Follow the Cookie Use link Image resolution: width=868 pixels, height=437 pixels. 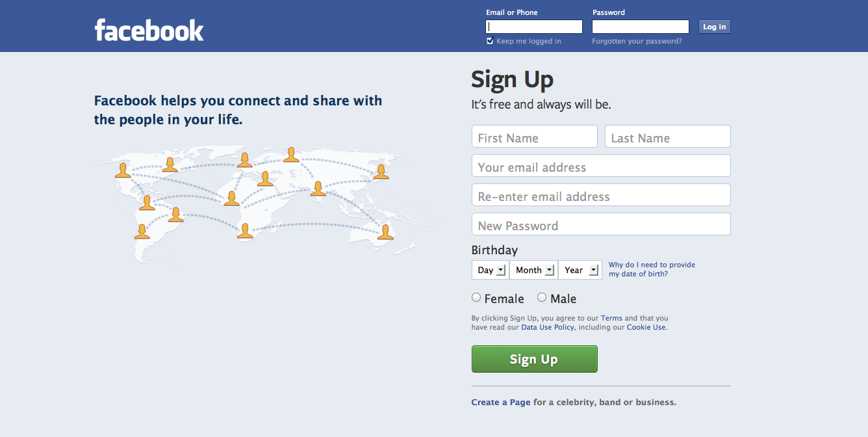[646, 327]
